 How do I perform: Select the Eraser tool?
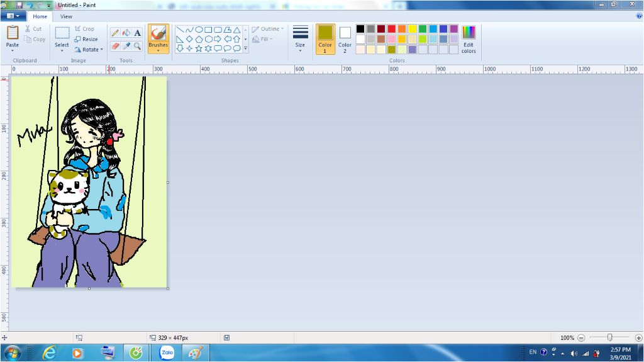115,46
